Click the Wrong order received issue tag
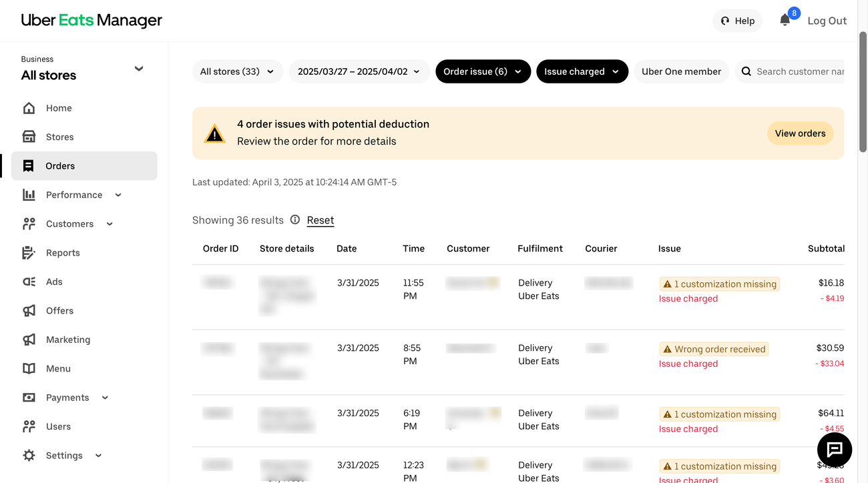 tap(714, 349)
